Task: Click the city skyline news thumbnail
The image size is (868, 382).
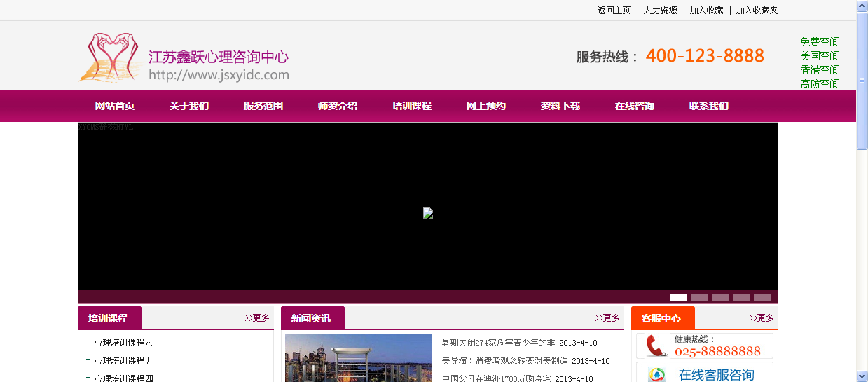Action: (359, 357)
